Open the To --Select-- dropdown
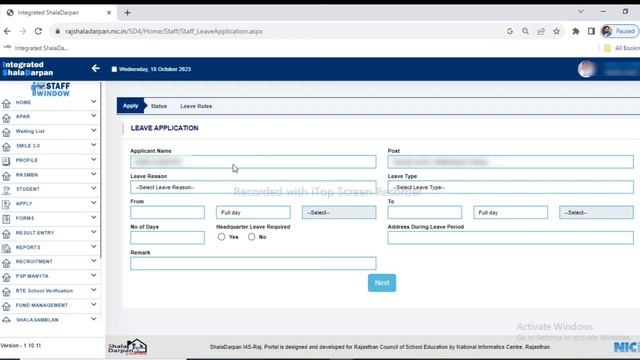The width and height of the screenshot is (640, 360). point(596,213)
